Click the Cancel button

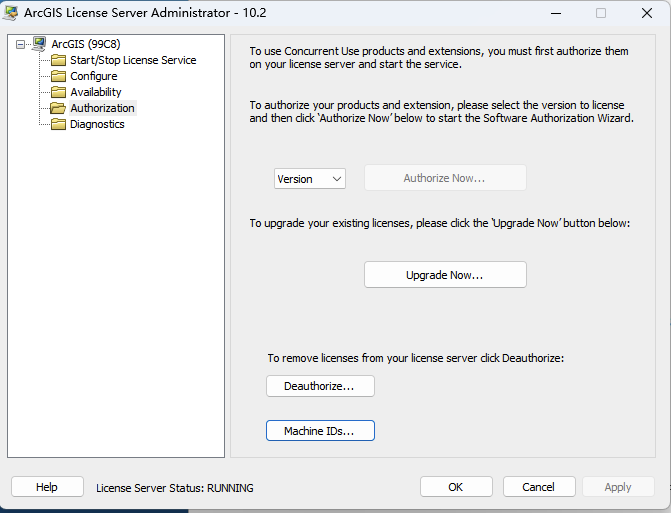539,487
